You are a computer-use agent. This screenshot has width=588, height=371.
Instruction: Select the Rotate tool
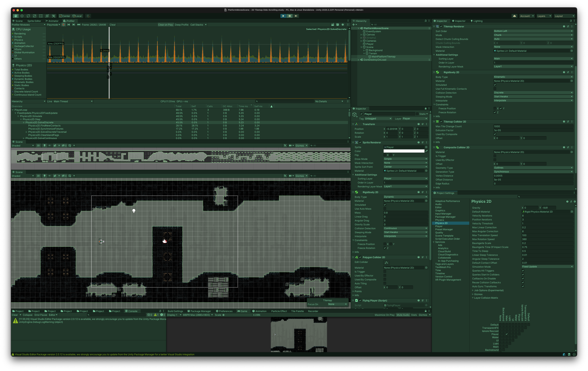28,16
